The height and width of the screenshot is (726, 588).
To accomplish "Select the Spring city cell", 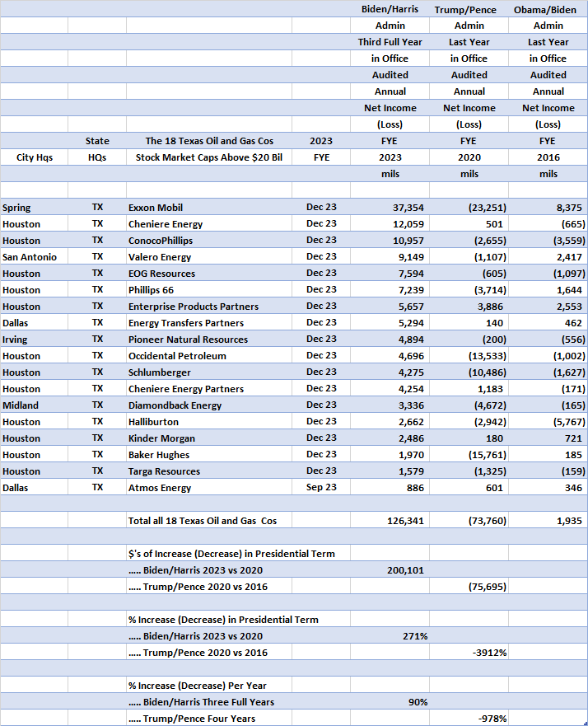I will [x=35, y=207].
